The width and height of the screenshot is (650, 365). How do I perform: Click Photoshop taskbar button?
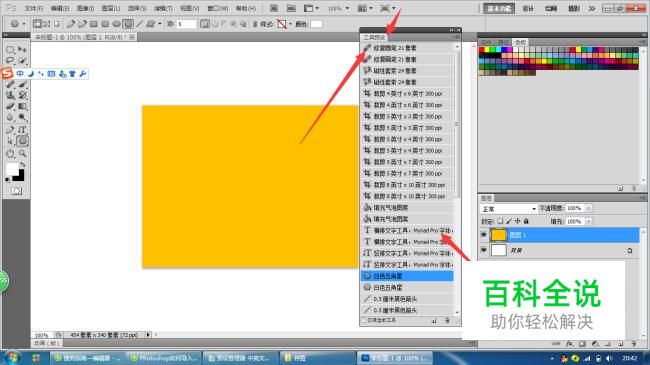(395, 358)
